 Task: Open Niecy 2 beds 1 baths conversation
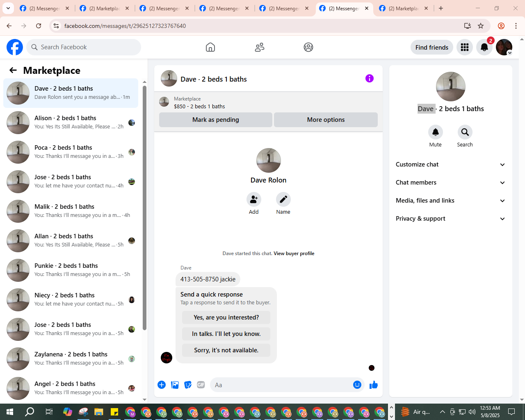coord(71,300)
